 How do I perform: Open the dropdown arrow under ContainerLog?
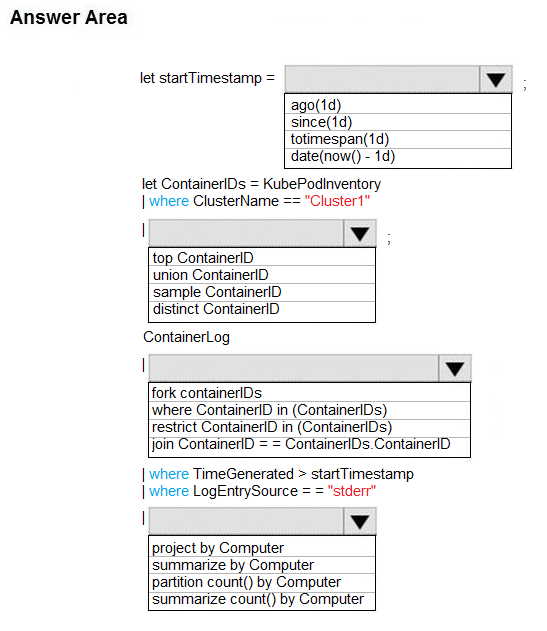[x=454, y=368]
